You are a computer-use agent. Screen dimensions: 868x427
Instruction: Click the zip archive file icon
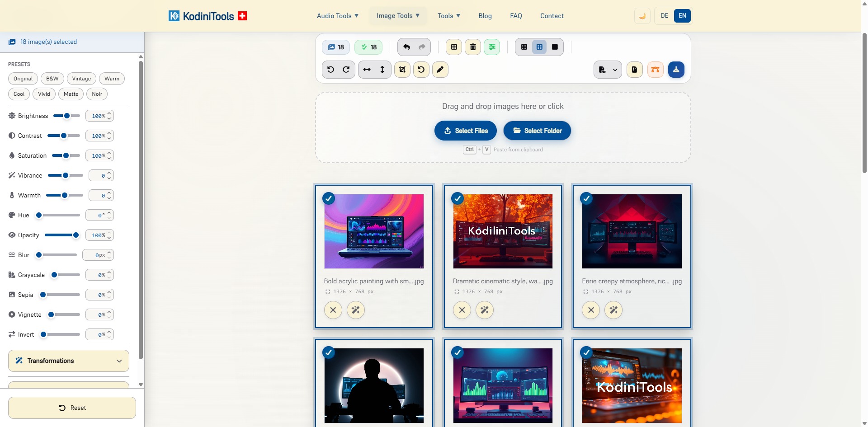coord(635,70)
